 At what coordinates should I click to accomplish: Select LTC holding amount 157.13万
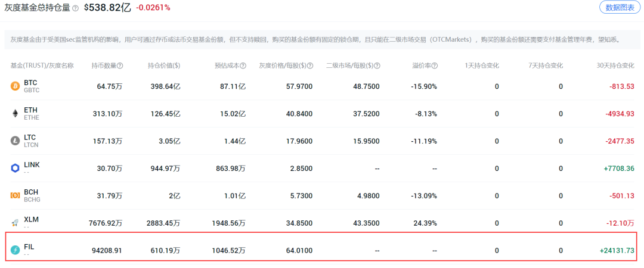[x=107, y=141]
